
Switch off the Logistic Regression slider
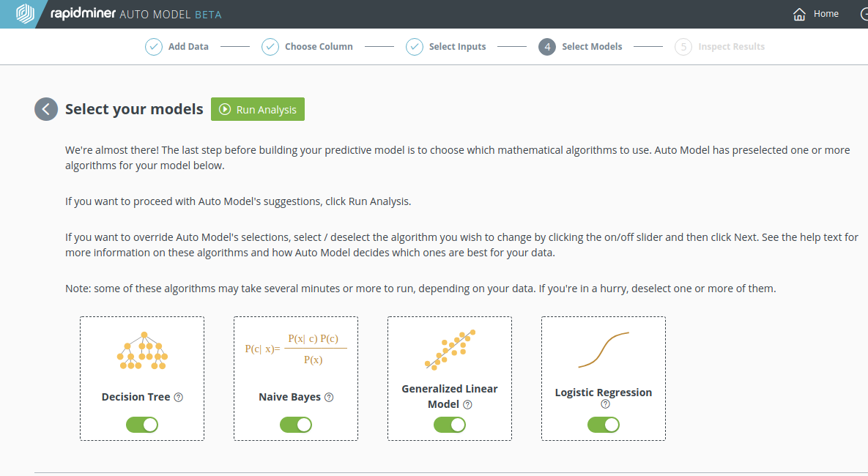[x=604, y=425]
